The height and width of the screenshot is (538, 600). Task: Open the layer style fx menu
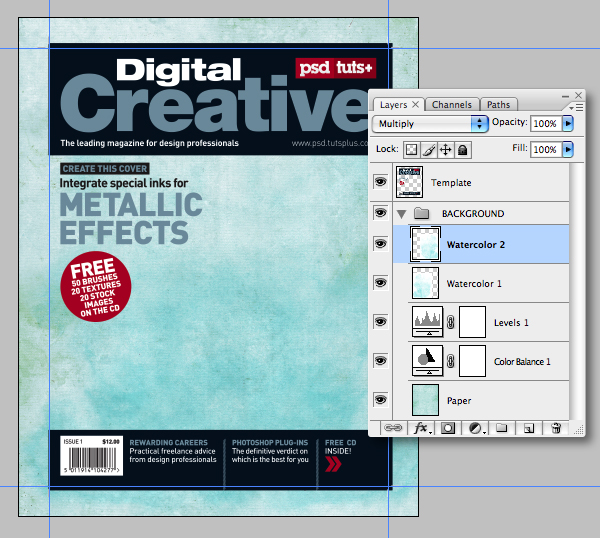[x=422, y=428]
